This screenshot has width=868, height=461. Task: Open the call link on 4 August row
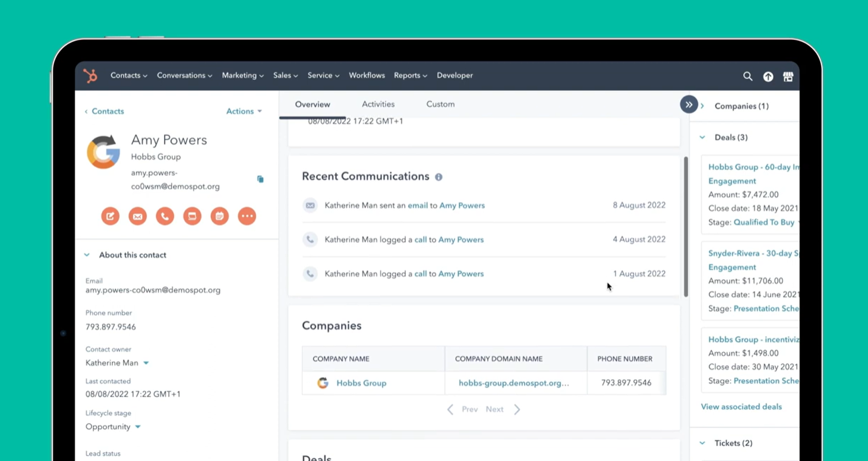pos(421,239)
